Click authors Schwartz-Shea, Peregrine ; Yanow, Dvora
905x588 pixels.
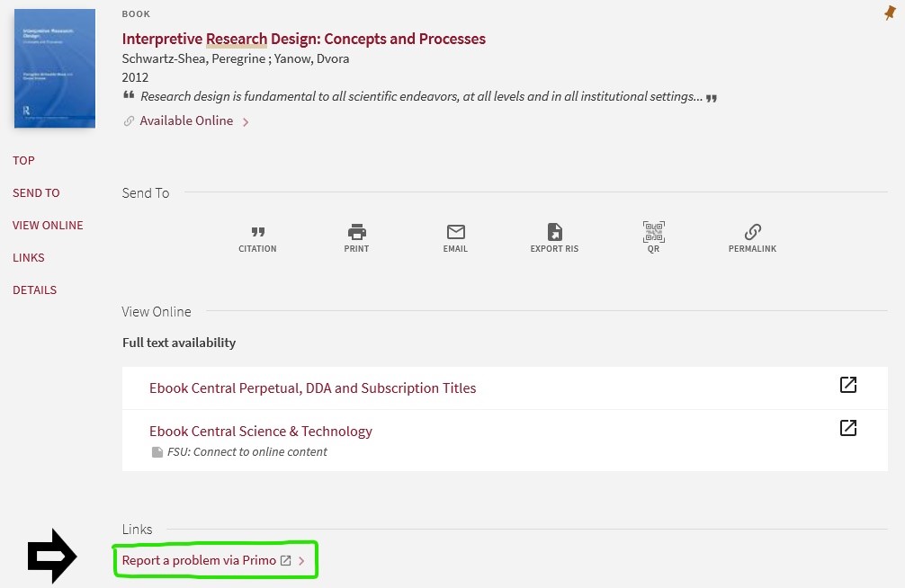click(x=236, y=58)
